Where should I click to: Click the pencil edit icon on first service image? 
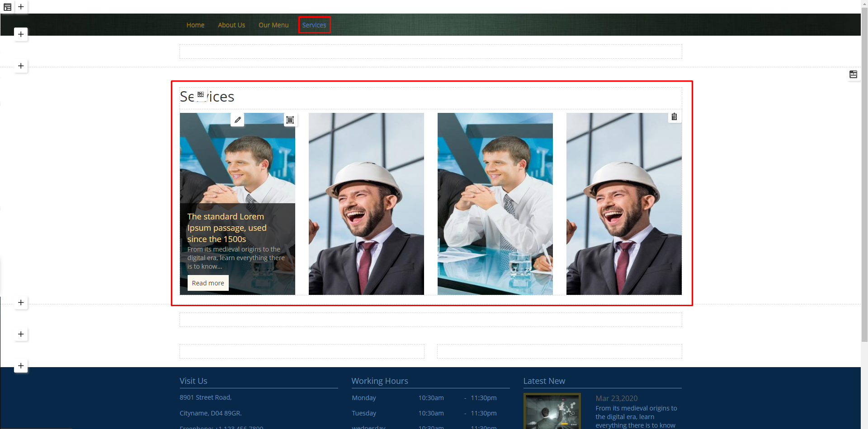[x=237, y=120]
